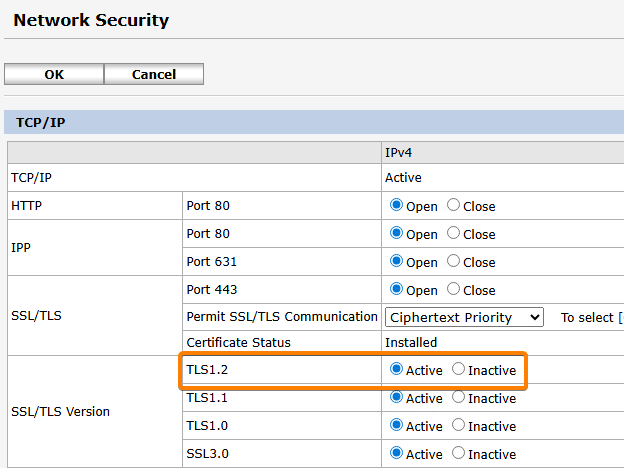Set IPP Port 80 to Open

tap(396, 233)
